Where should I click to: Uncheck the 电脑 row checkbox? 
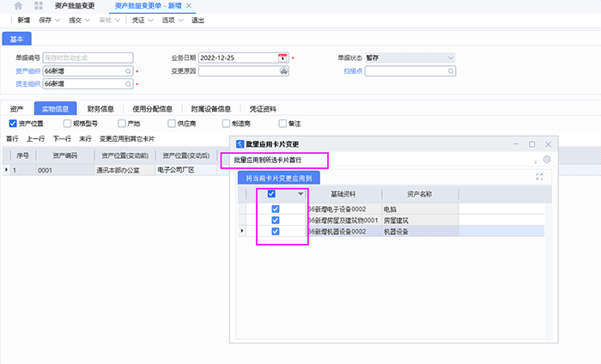pos(276,209)
